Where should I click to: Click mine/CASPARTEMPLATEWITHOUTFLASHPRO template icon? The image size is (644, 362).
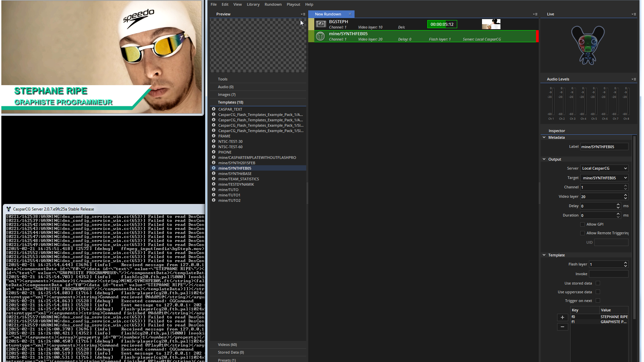click(x=214, y=157)
